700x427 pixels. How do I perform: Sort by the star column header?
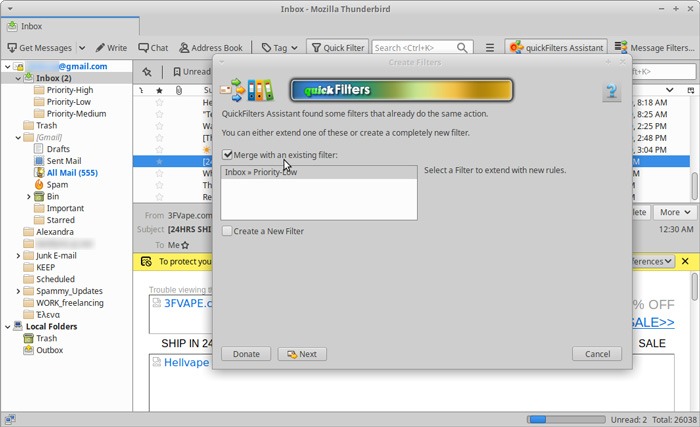[159, 91]
